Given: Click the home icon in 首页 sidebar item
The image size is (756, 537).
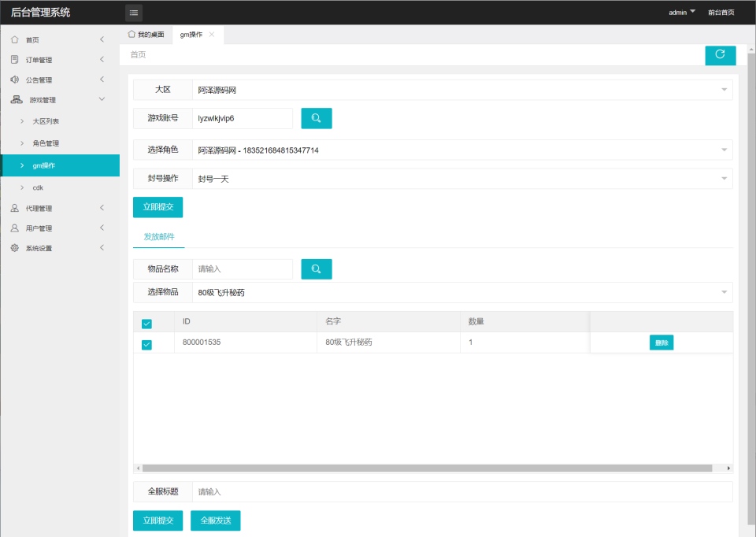Looking at the screenshot, I should point(15,39).
